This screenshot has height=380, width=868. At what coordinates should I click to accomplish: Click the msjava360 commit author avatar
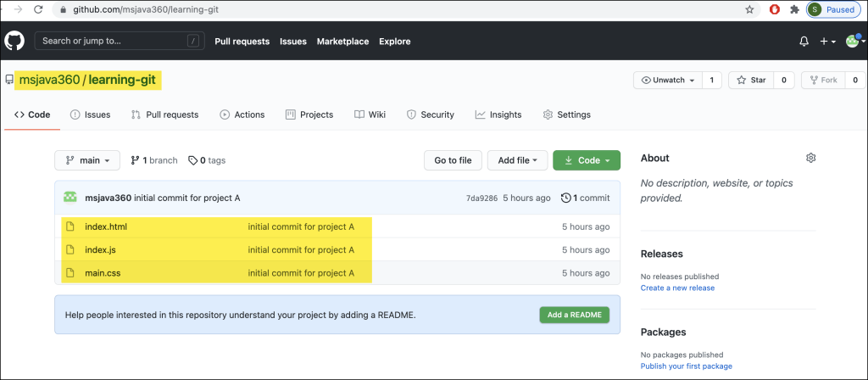(70, 197)
